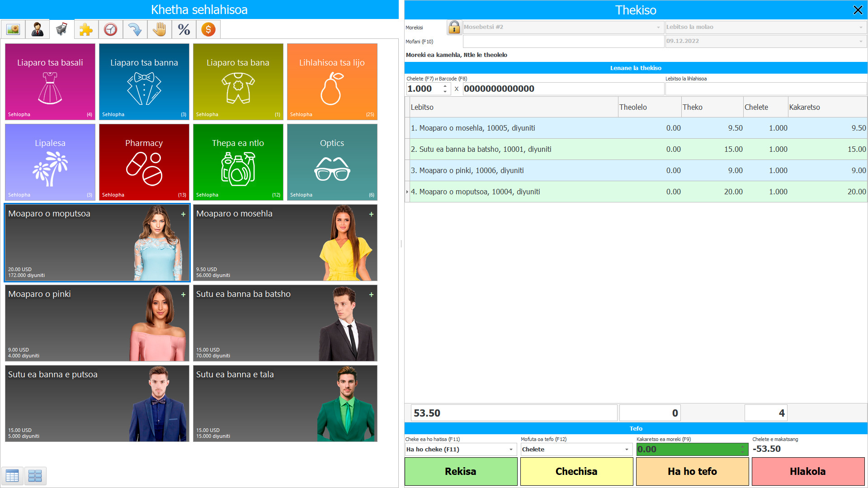This screenshot has height=488, width=868.
Task: Open the sunflower picture tab
Action: click(13, 30)
